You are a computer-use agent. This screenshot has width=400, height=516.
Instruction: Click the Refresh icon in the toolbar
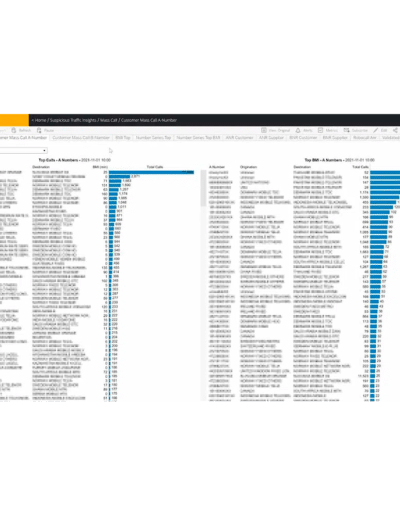[x=14, y=130]
